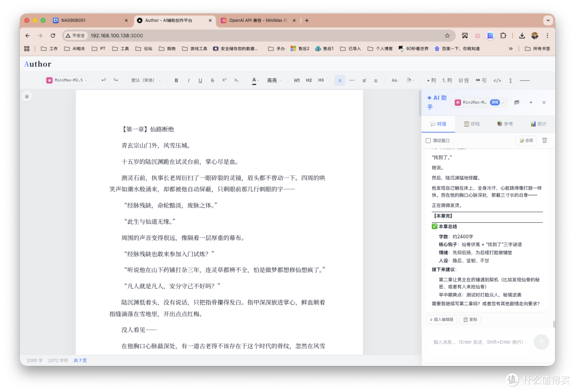The height and width of the screenshot is (392, 575).
Task: Open the AI assistant MiniMax model selector
Action: coord(480,103)
